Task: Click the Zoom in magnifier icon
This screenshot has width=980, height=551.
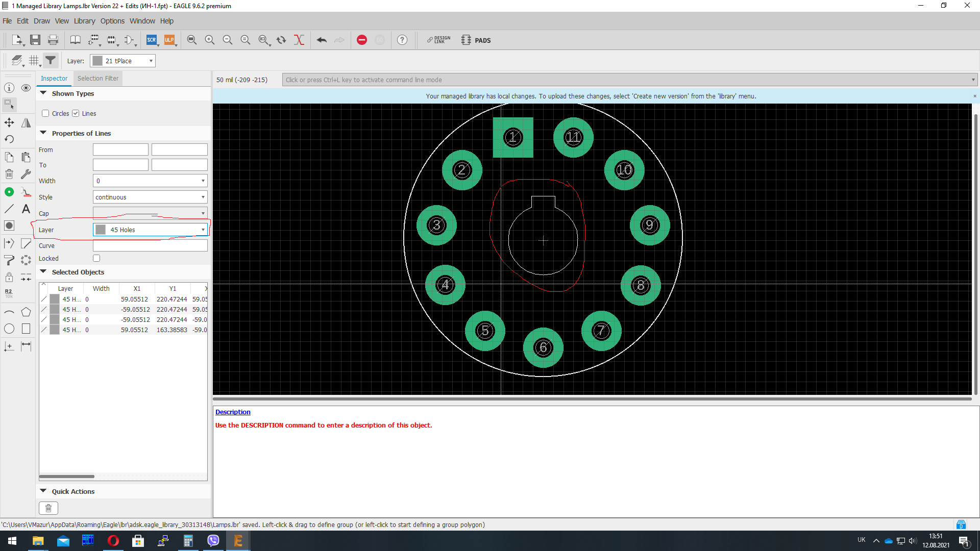Action: click(210, 40)
